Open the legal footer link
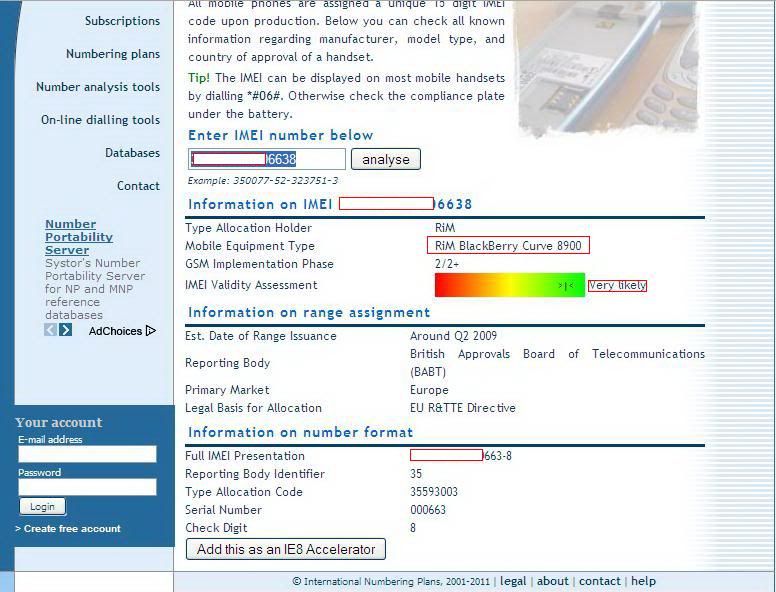The width and height of the screenshot is (776, 592). point(513,581)
